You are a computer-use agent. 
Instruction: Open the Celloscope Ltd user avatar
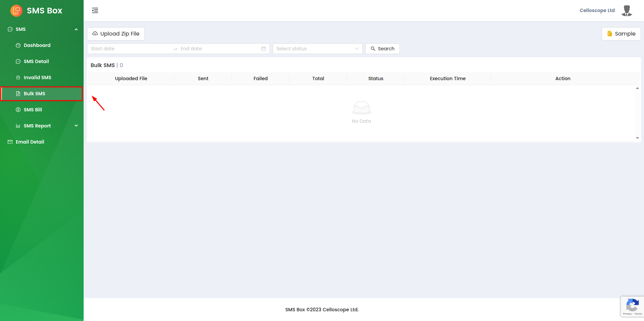coord(627,11)
